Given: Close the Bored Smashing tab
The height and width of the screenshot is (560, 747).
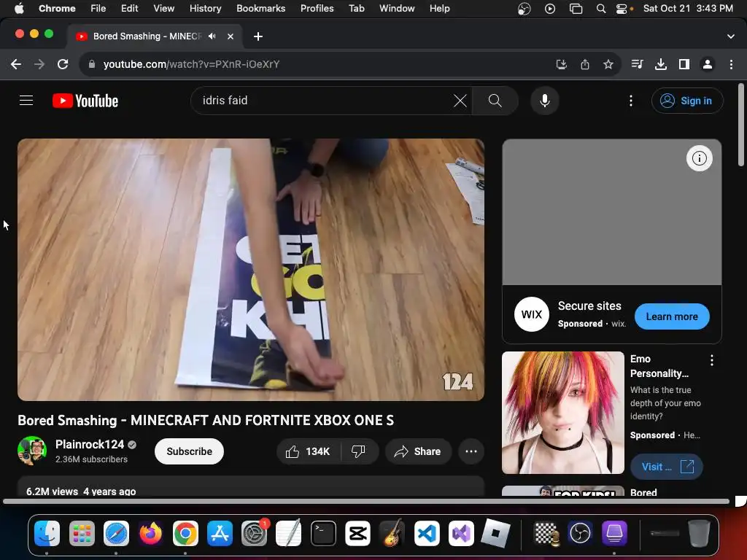Looking at the screenshot, I should [x=230, y=36].
